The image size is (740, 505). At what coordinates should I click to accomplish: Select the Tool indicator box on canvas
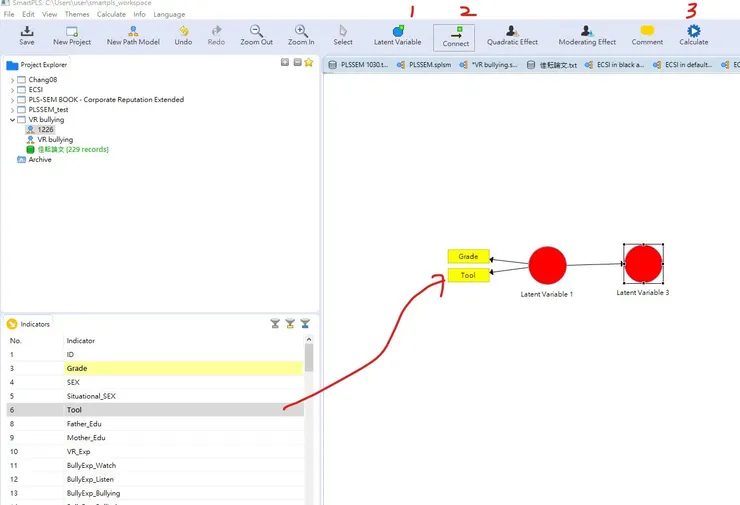(x=468, y=275)
